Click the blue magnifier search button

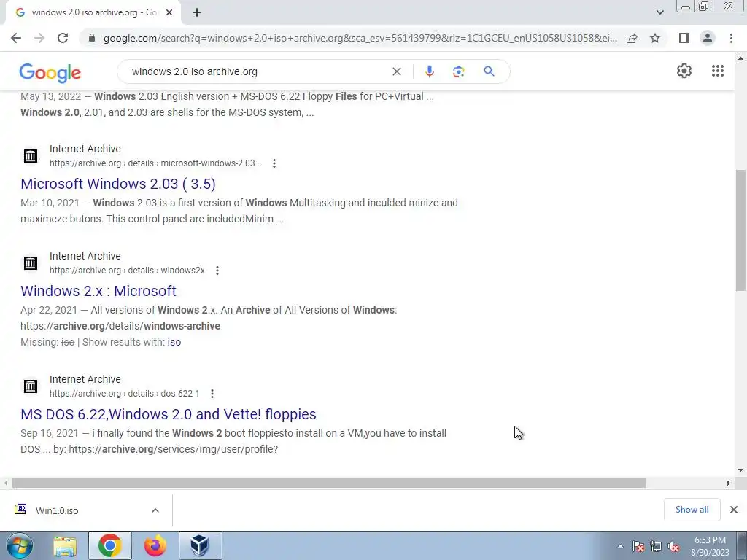pos(489,71)
